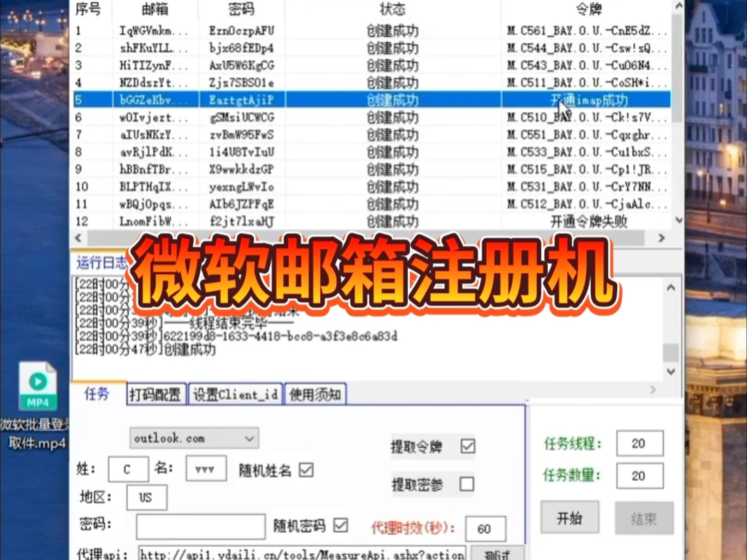Click log panel scroll-down arrow

[x=671, y=371]
